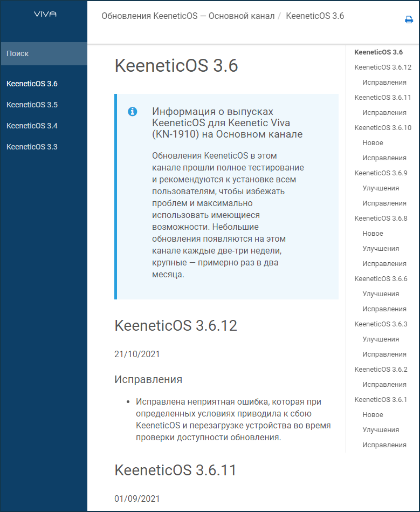This screenshot has width=420, height=512.
Task: Click the VIVA logo in the sidebar
Action: [x=45, y=14]
